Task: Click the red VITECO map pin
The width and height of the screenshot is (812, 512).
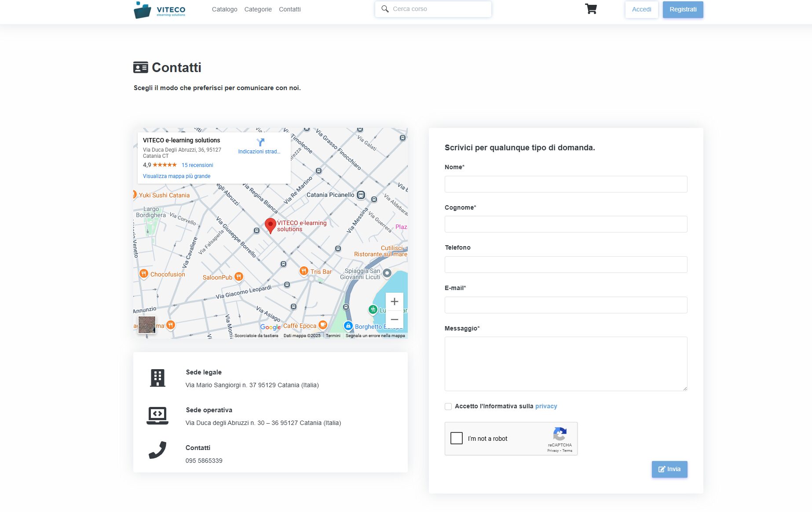Action: pos(270,225)
